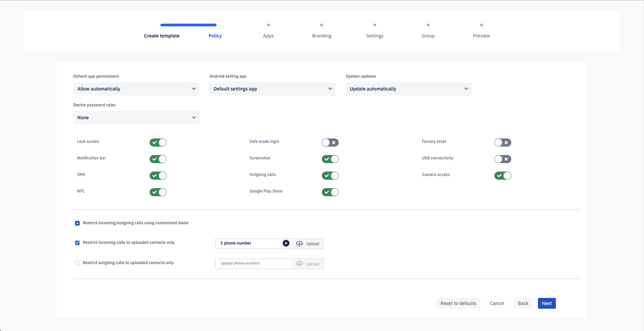Image resolution: width=644 pixels, height=331 pixels.
Task: Proceed with the Next button
Action: point(547,303)
